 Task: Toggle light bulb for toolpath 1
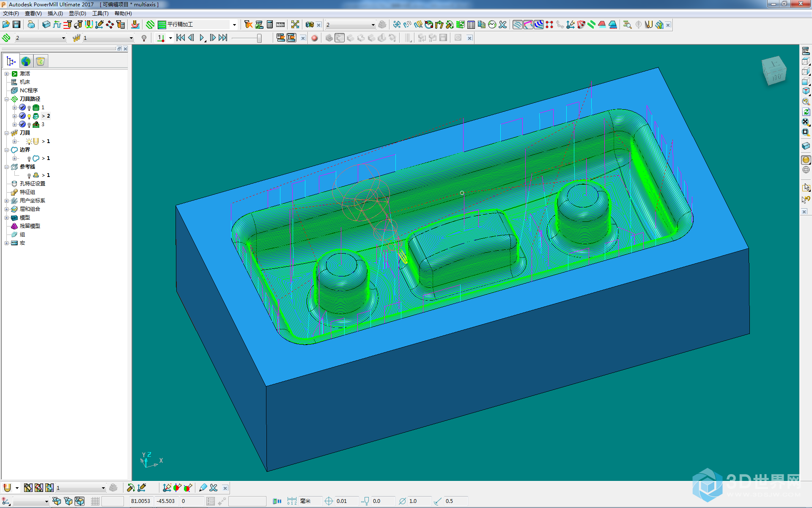tap(29, 108)
